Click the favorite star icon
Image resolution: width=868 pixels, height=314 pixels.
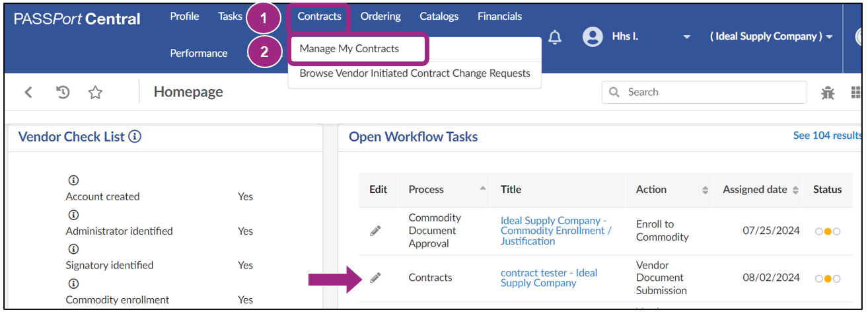point(96,93)
